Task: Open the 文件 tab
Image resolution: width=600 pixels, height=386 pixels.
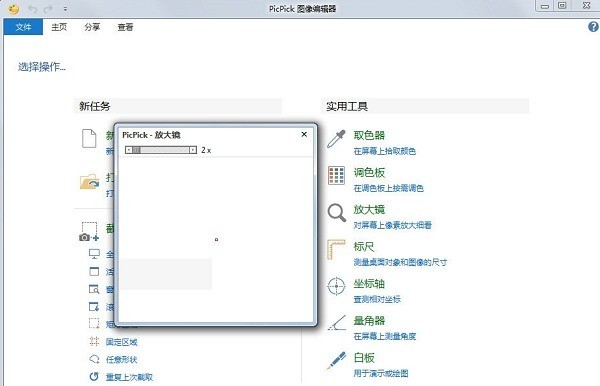Action: pos(23,27)
